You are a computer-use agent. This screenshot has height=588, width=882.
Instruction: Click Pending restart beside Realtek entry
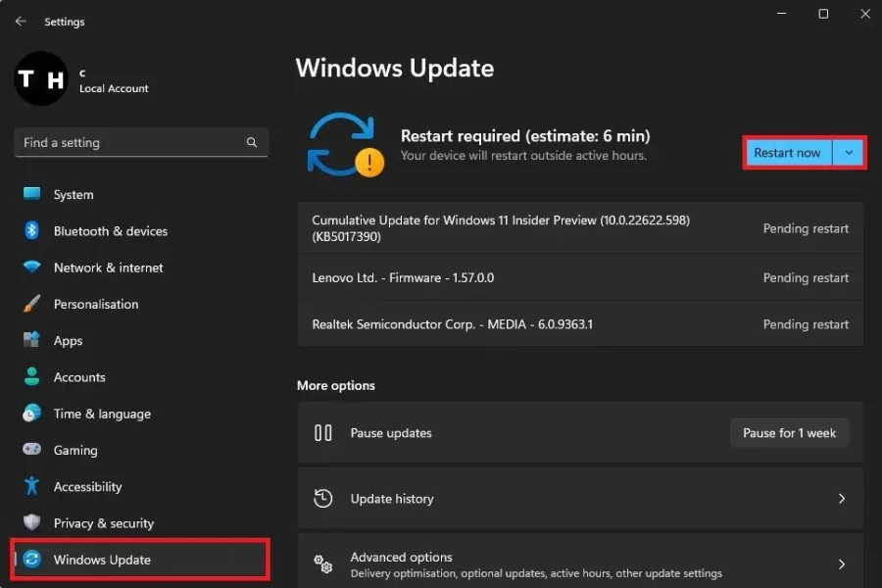806,324
